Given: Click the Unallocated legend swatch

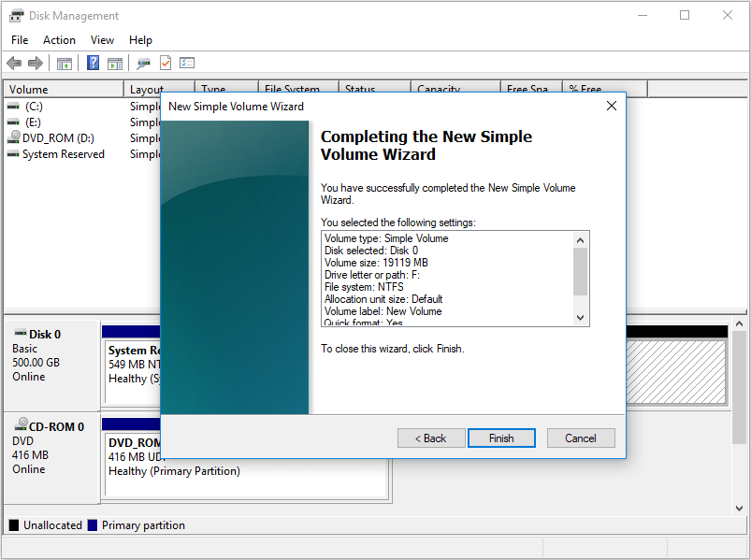Looking at the screenshot, I should point(12,524).
